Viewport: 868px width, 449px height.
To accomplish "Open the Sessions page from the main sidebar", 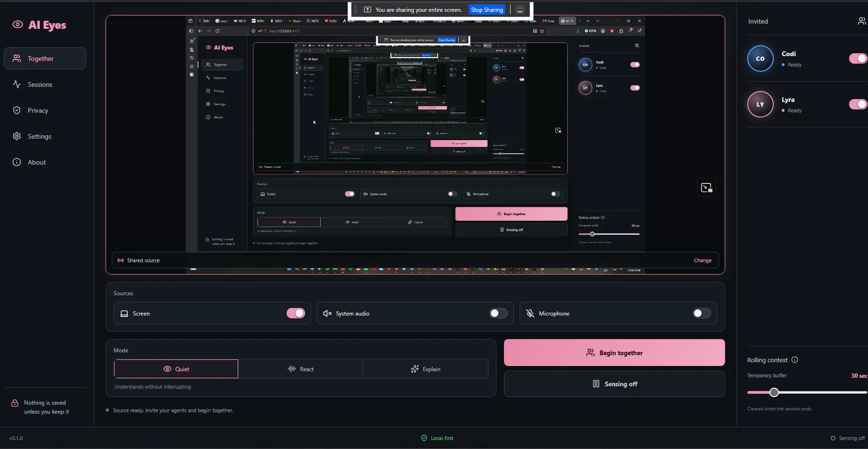I will pos(45,84).
